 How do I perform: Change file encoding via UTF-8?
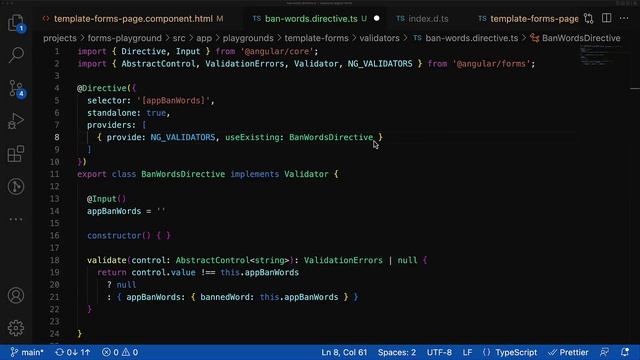point(439,352)
